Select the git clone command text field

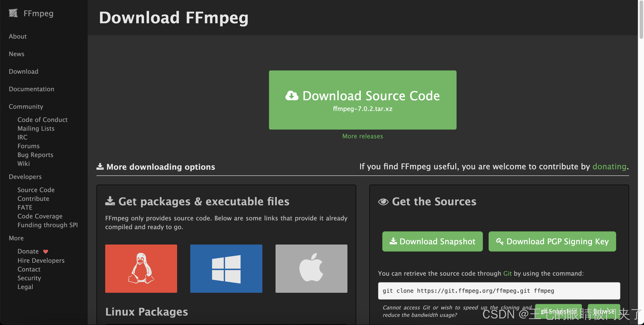click(x=499, y=291)
